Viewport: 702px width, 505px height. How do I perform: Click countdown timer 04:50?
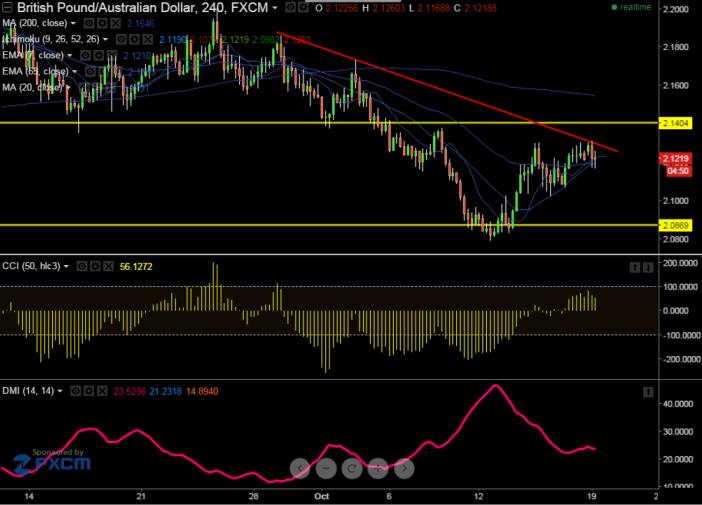pos(678,171)
